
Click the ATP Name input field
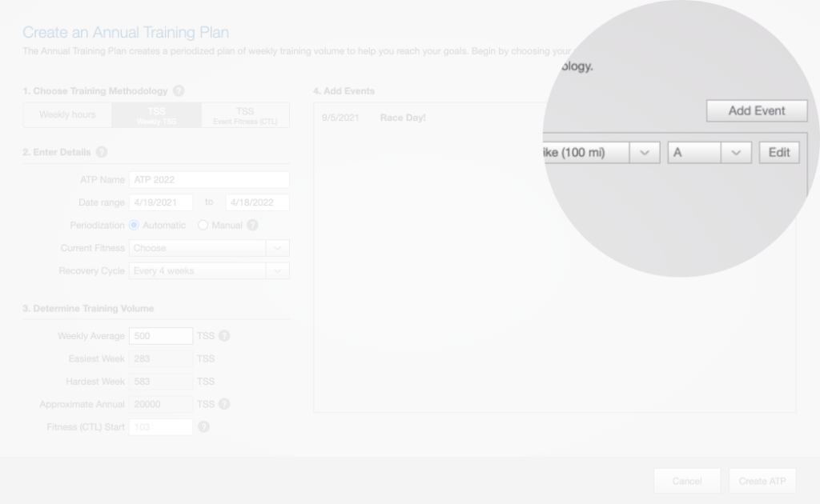click(208, 180)
